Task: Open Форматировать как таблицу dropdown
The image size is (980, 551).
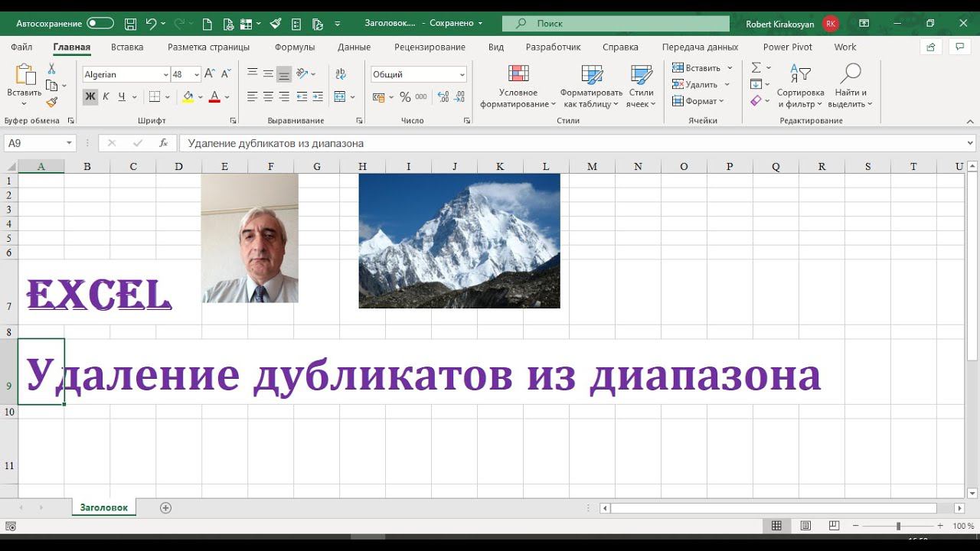Action: pyautogui.click(x=591, y=86)
